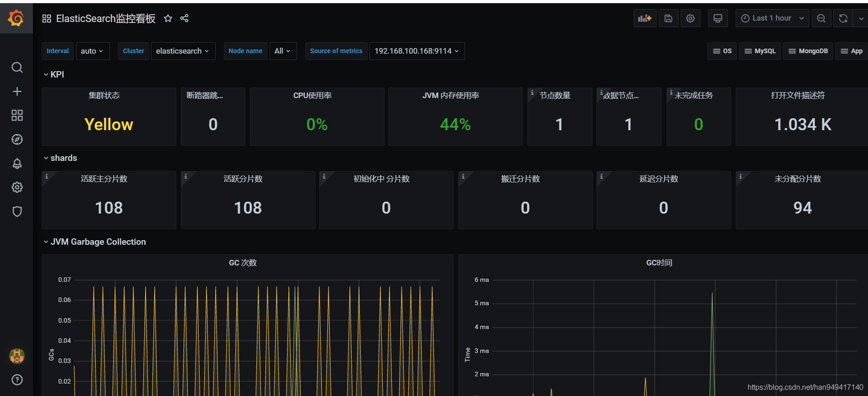Click the 0% CPU usage value

(x=317, y=125)
